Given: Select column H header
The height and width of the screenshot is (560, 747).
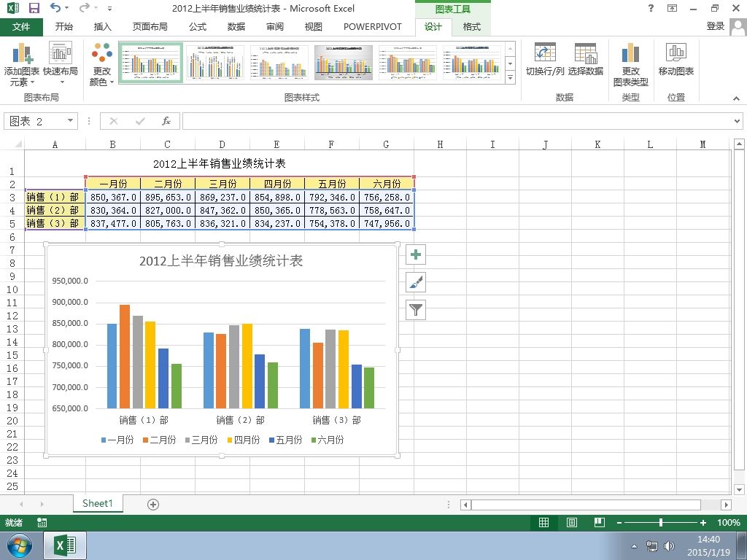Looking at the screenshot, I should point(440,144).
